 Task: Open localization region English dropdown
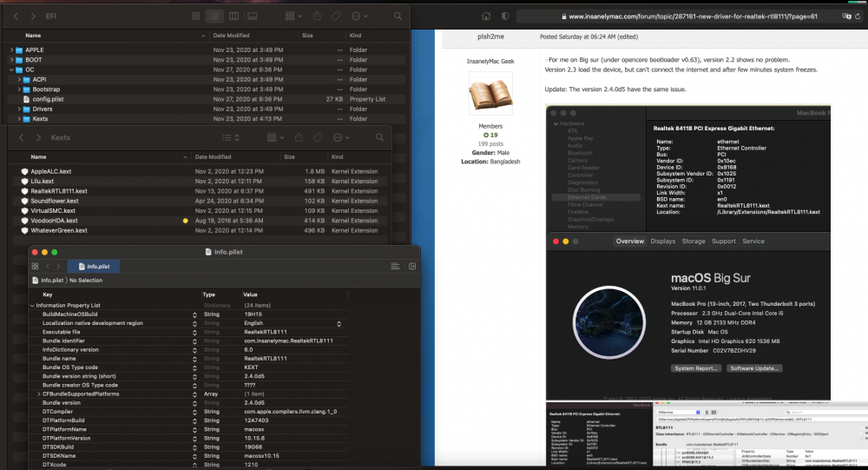(x=339, y=323)
